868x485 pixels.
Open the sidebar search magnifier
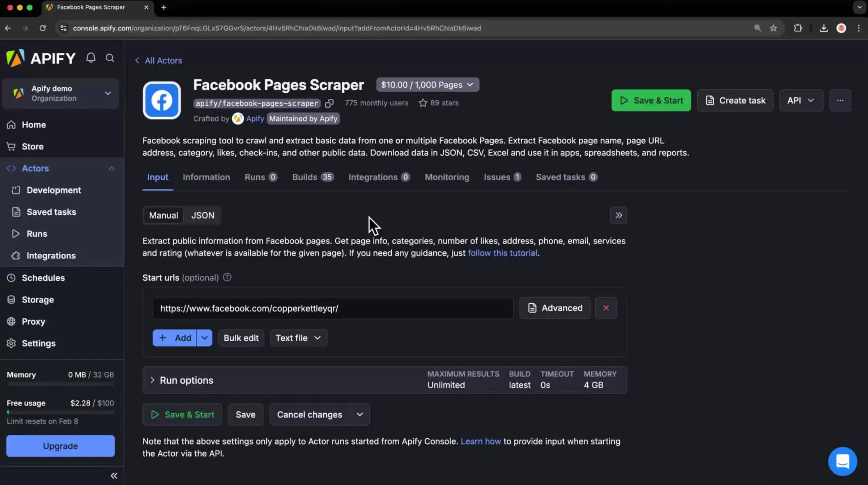click(110, 58)
